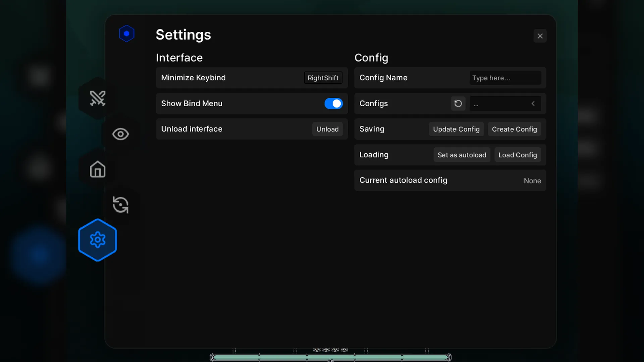
Task: Click the Configs dropdown chevron arrow
Action: point(533,104)
